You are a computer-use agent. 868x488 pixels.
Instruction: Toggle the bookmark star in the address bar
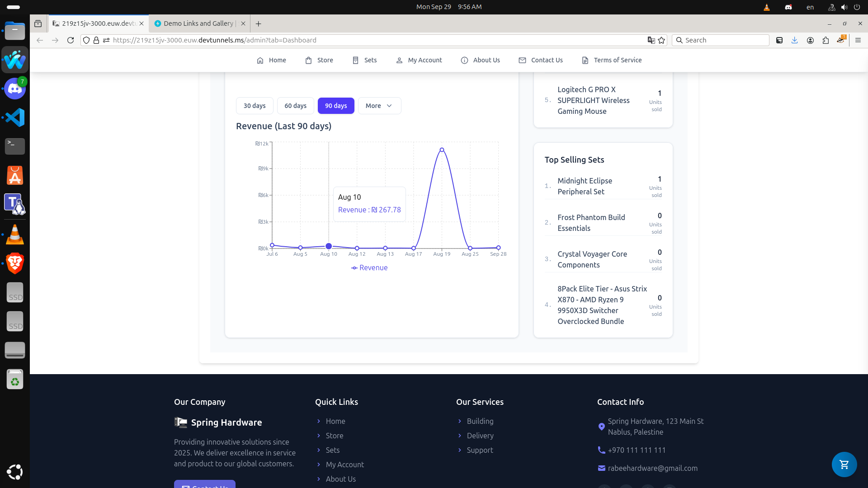(662, 40)
